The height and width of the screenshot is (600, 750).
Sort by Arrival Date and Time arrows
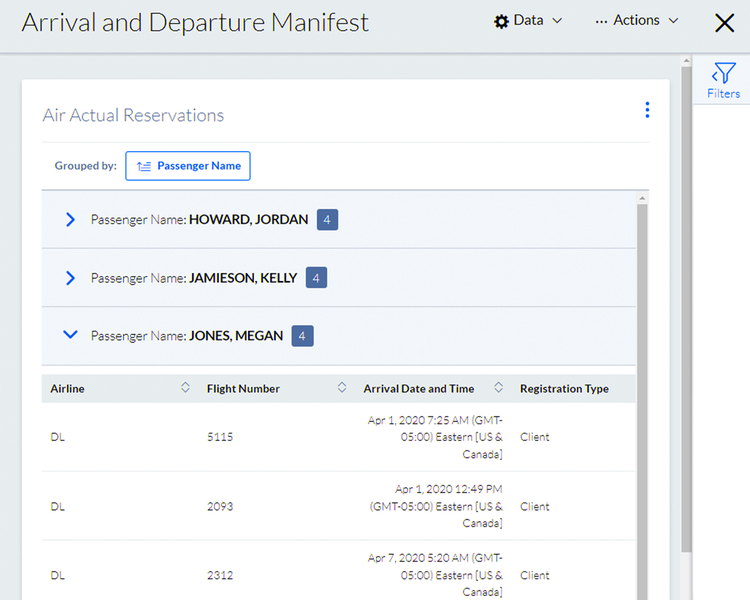click(497, 388)
